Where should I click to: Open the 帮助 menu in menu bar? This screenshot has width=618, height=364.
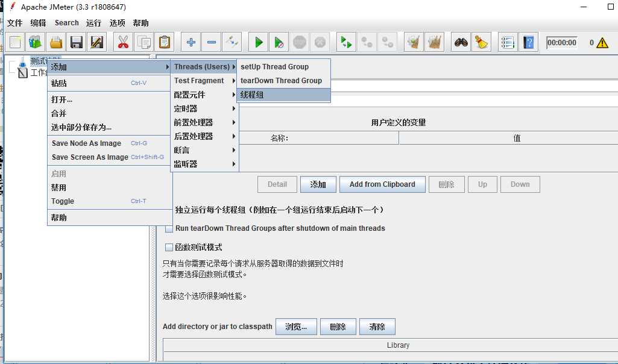point(140,23)
